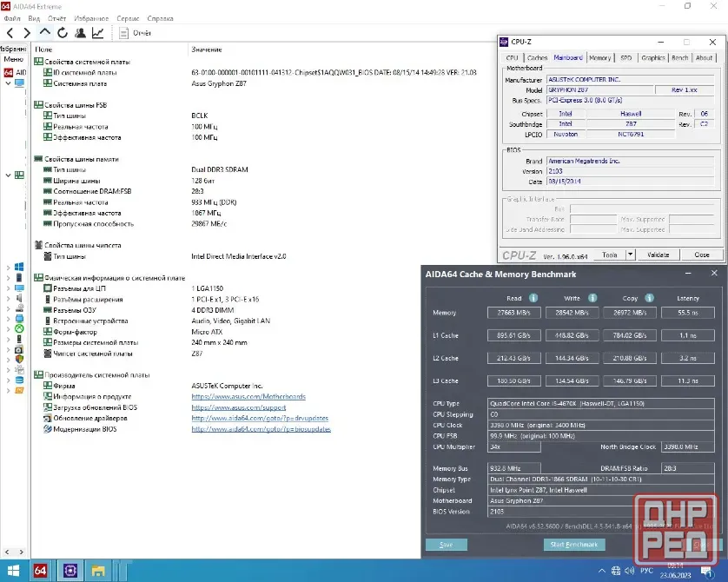Click the Start Benchmark button

(574, 545)
